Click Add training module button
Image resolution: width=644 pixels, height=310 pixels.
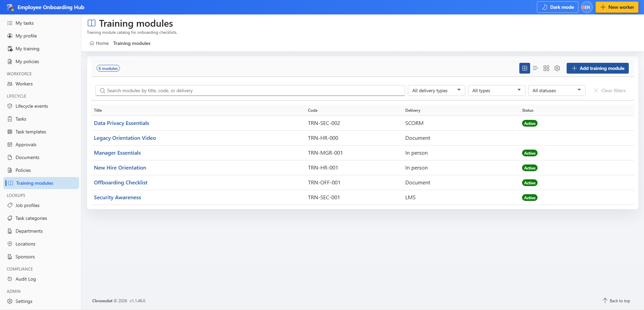tap(598, 68)
